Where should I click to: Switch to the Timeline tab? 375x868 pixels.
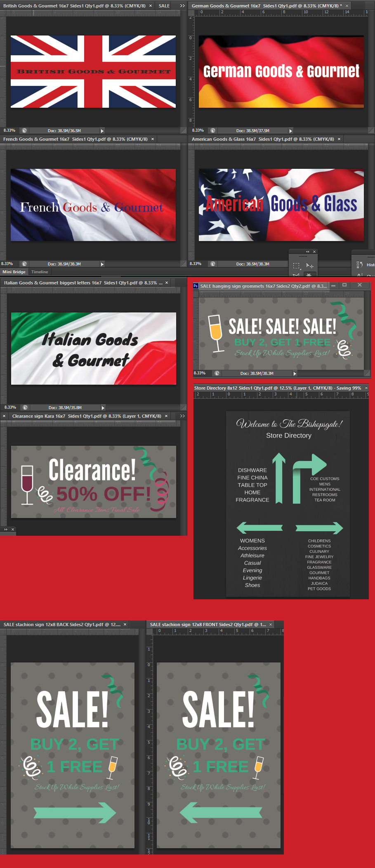[40, 272]
